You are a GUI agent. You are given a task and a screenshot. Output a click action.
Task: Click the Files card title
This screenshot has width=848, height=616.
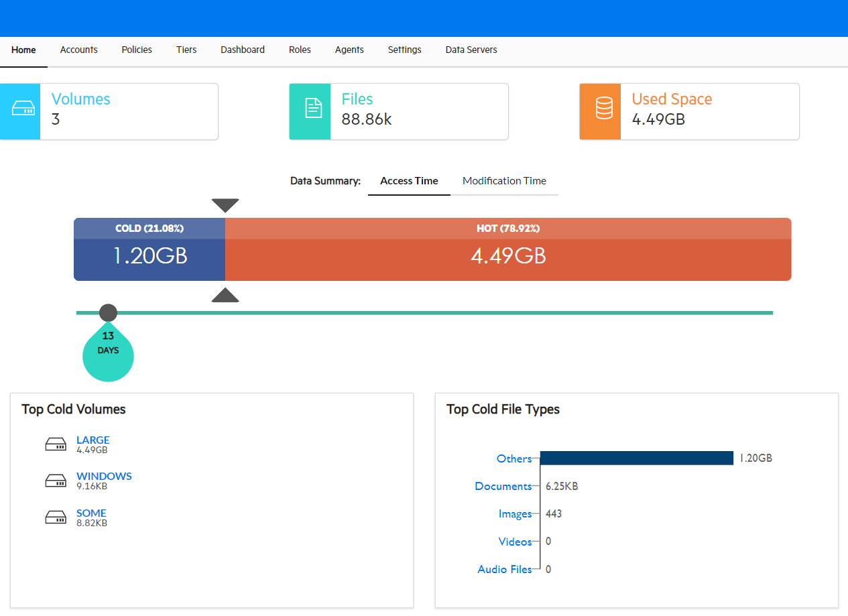[x=357, y=99]
